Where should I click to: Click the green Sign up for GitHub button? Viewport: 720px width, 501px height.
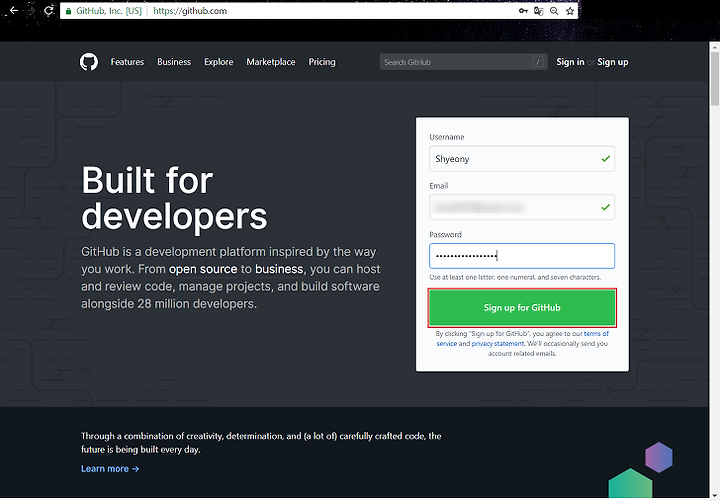[522, 308]
